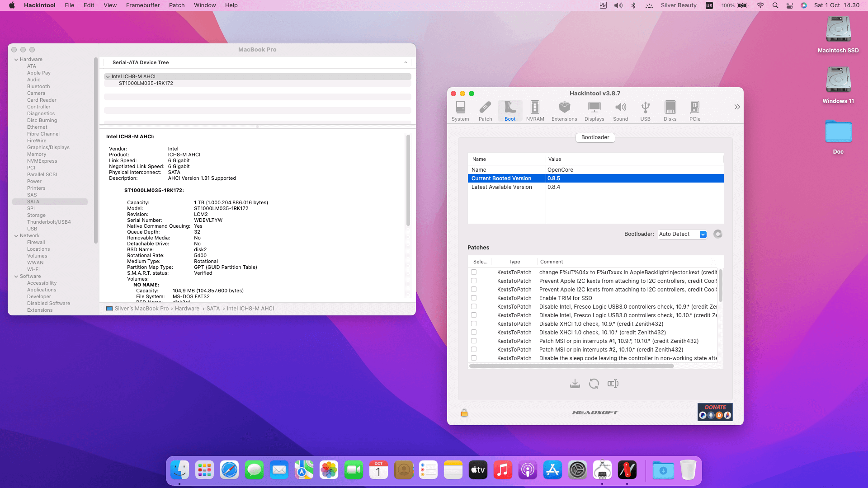Open the Disks toolbar section

(x=670, y=111)
